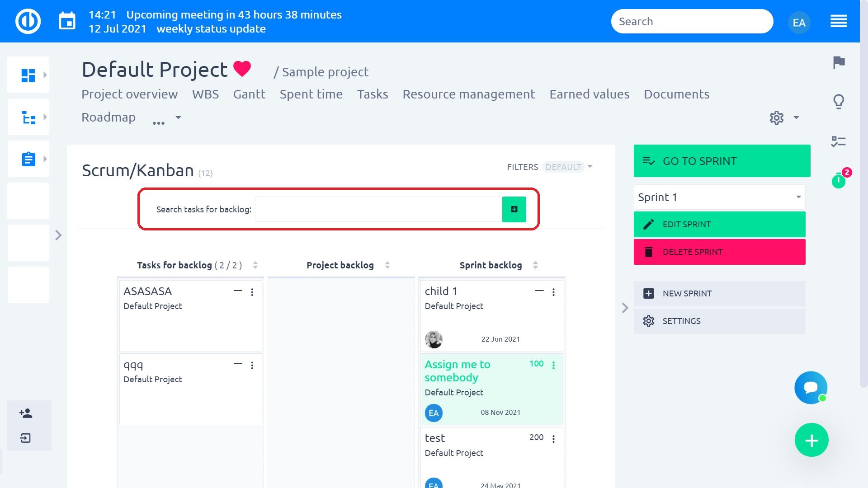Image resolution: width=868 pixels, height=488 pixels.
Task: Toggle the heart favorite icon
Action: [x=242, y=69]
